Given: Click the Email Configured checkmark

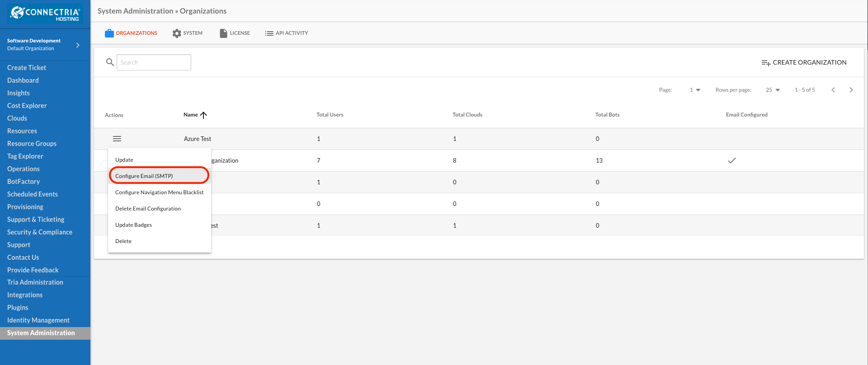Looking at the screenshot, I should pyautogui.click(x=732, y=160).
